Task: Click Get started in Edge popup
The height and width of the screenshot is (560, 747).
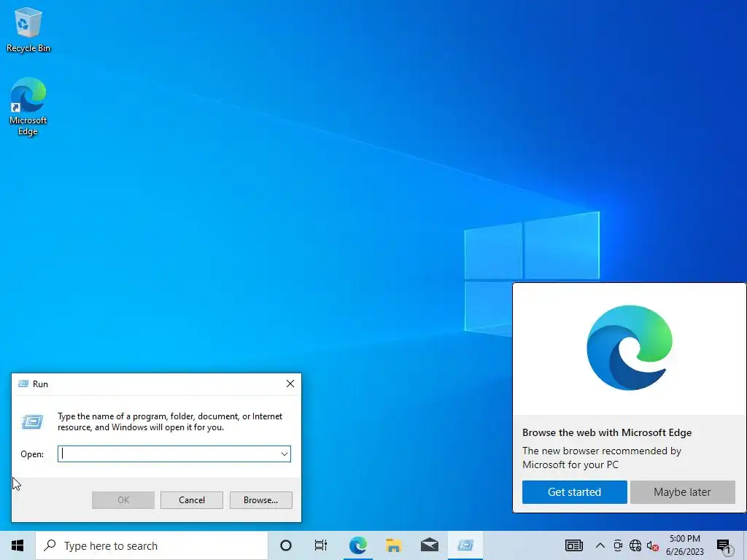Action: (x=575, y=492)
